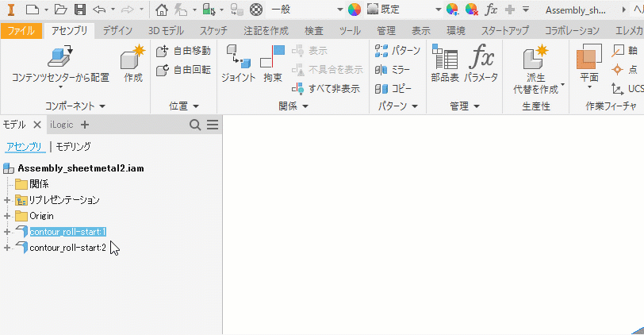Screen dimensions: 644x335
Task: Click すべて非表示 in the 関係 panel
Action: point(326,88)
